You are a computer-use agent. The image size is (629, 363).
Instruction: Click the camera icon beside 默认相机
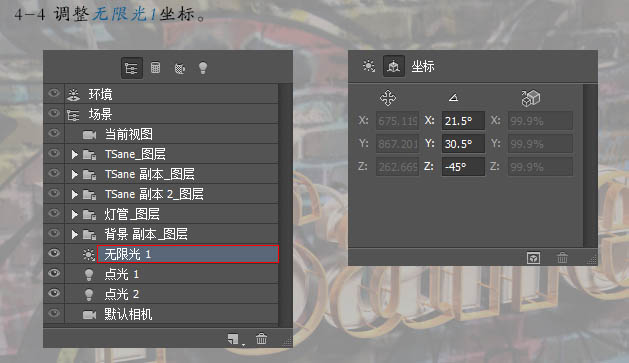89,314
